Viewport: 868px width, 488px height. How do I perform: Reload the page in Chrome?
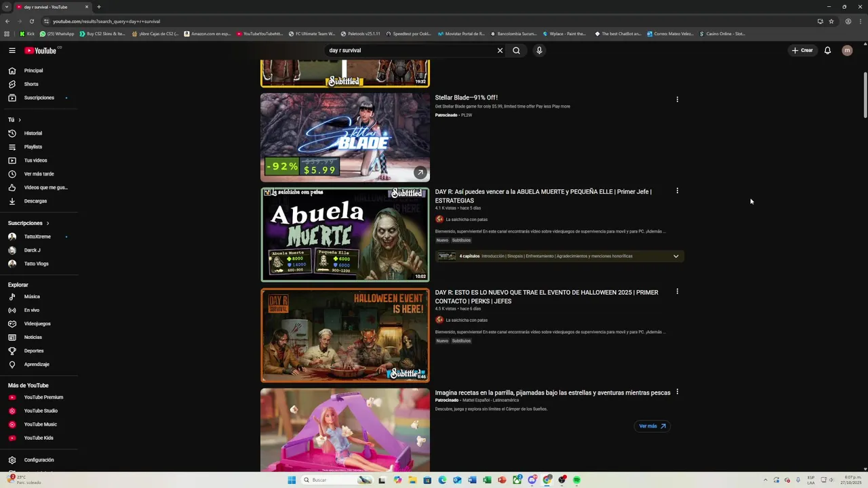coord(31,21)
